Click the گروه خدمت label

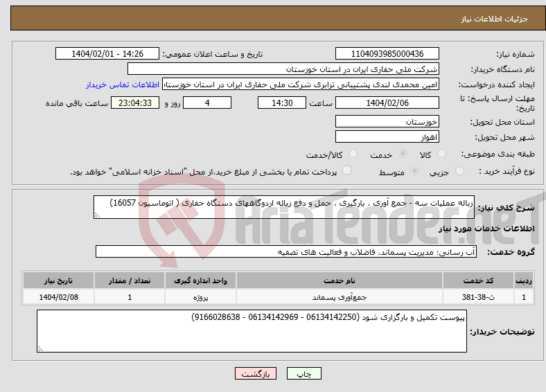pyautogui.click(x=511, y=252)
